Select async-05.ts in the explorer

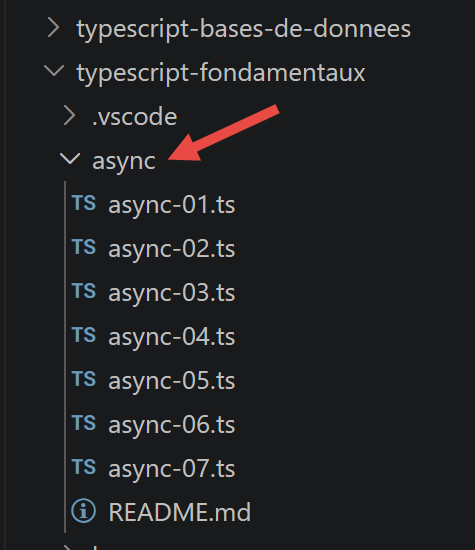tap(172, 381)
